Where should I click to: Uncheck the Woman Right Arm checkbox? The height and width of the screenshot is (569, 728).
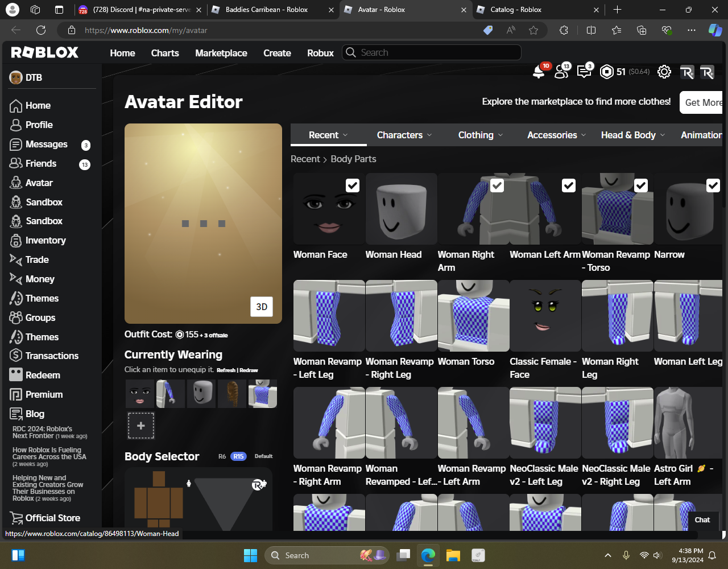(x=497, y=185)
